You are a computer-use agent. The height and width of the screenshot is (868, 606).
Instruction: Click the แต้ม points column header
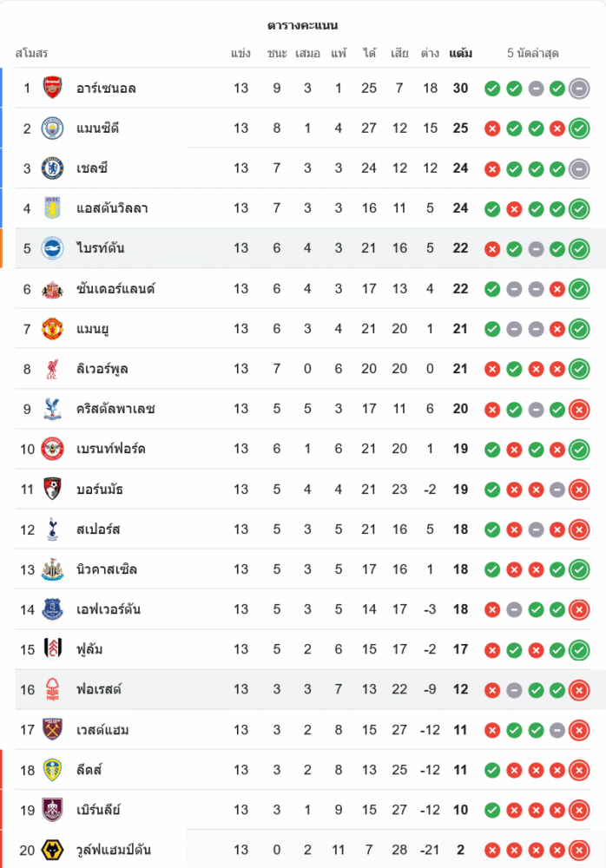point(461,54)
